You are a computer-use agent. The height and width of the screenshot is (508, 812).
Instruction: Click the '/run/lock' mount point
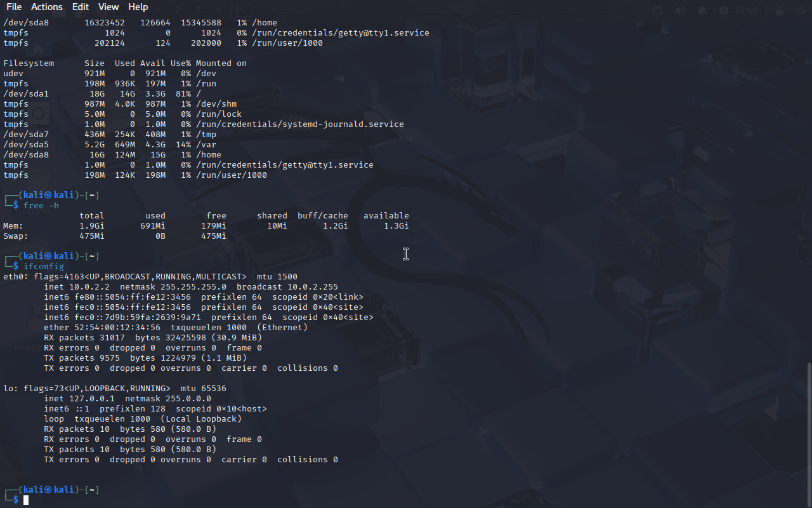coord(219,114)
